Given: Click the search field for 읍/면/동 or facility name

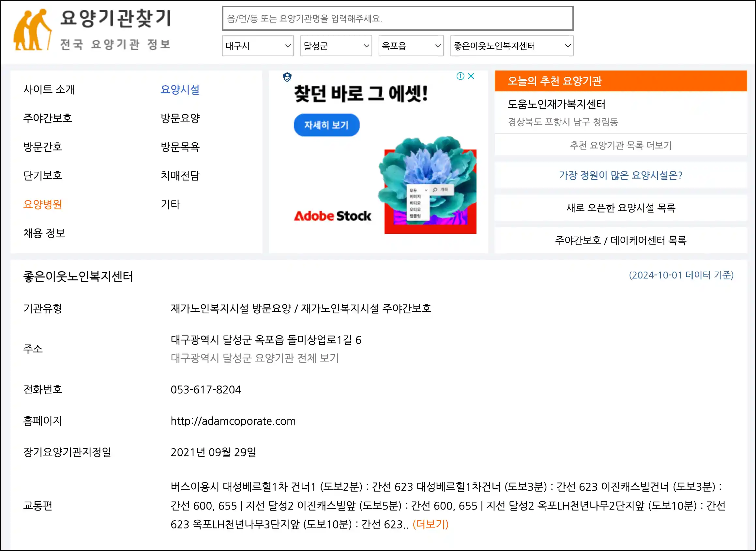Looking at the screenshot, I should tap(398, 18).
